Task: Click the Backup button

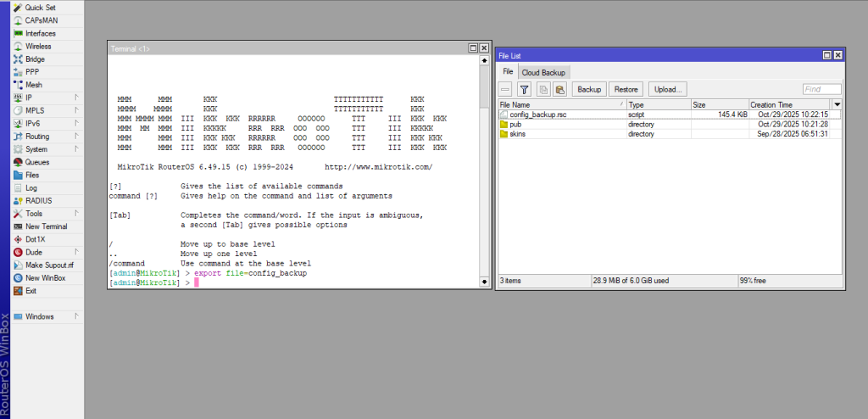Action: 589,89
